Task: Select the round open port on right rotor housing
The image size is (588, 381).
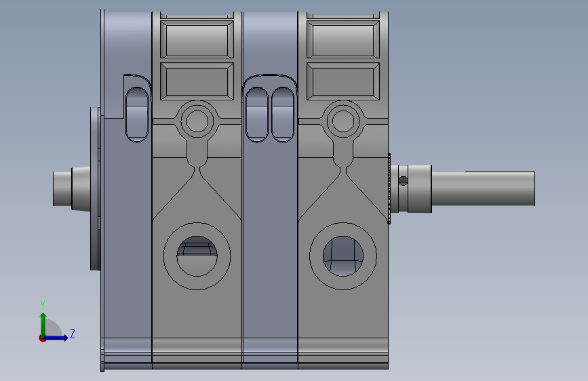Action: (342, 256)
